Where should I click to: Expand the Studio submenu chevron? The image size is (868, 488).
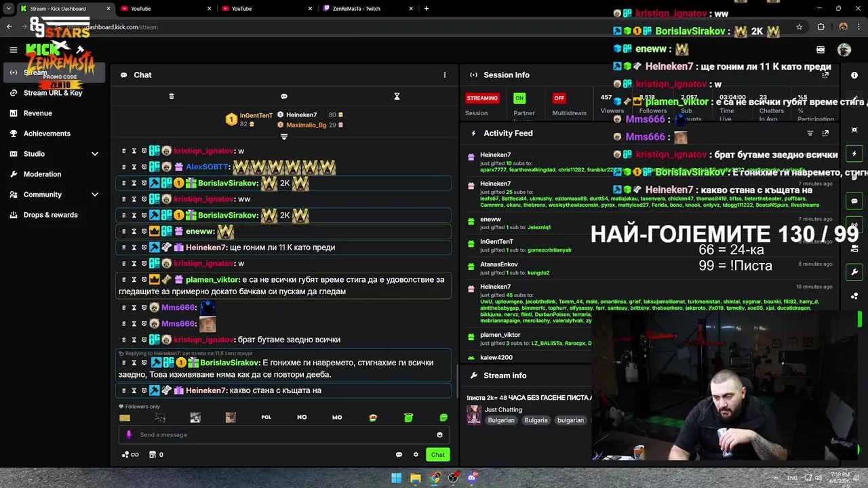pyautogui.click(x=94, y=154)
